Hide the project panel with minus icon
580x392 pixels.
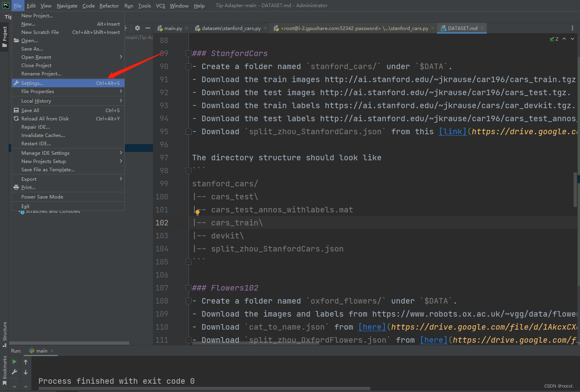[x=148, y=28]
